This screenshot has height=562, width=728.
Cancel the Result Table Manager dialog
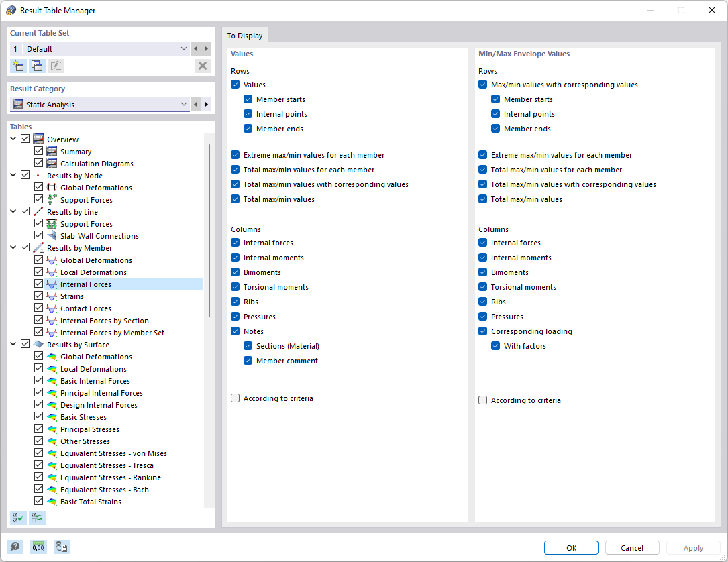point(631,547)
